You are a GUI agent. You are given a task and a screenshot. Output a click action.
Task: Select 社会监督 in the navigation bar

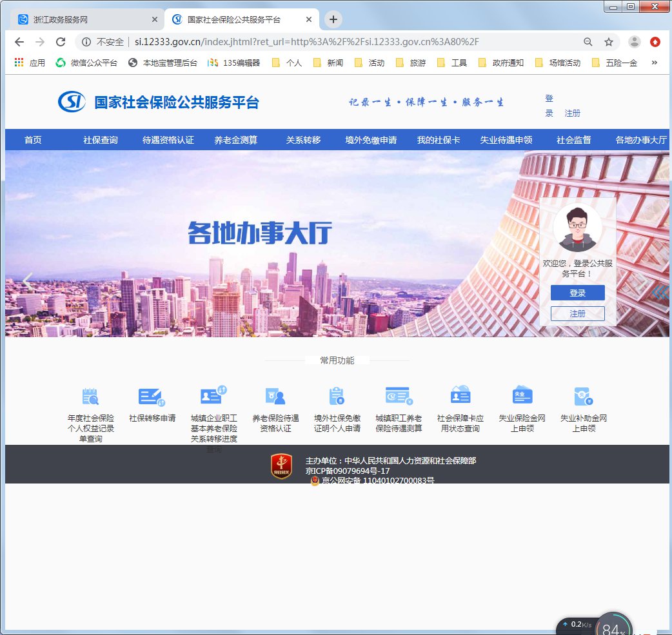574,140
